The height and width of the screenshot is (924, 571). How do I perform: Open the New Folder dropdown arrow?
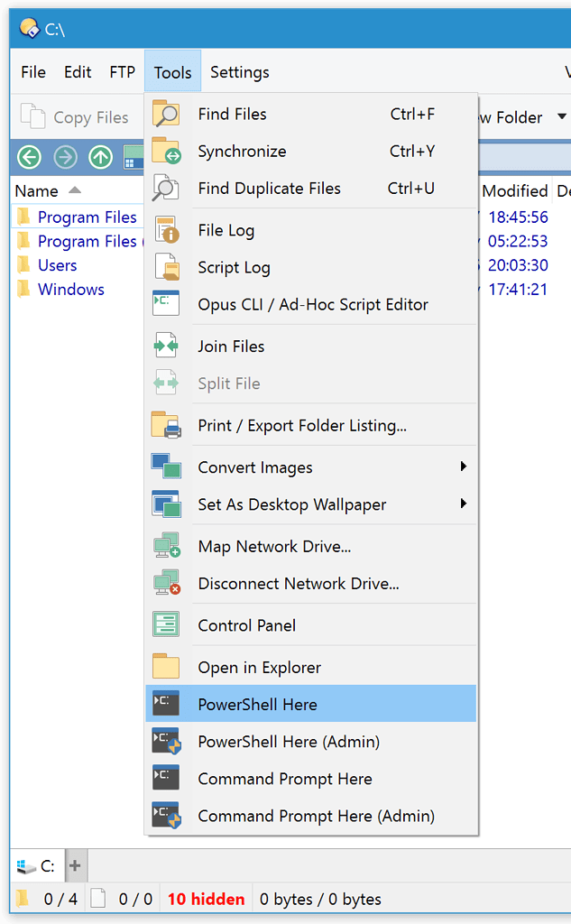point(562,117)
